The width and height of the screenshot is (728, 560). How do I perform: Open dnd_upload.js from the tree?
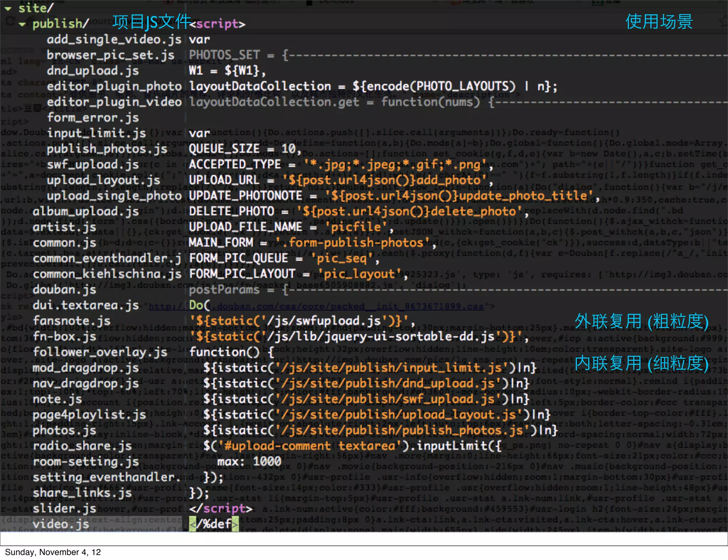[92, 71]
